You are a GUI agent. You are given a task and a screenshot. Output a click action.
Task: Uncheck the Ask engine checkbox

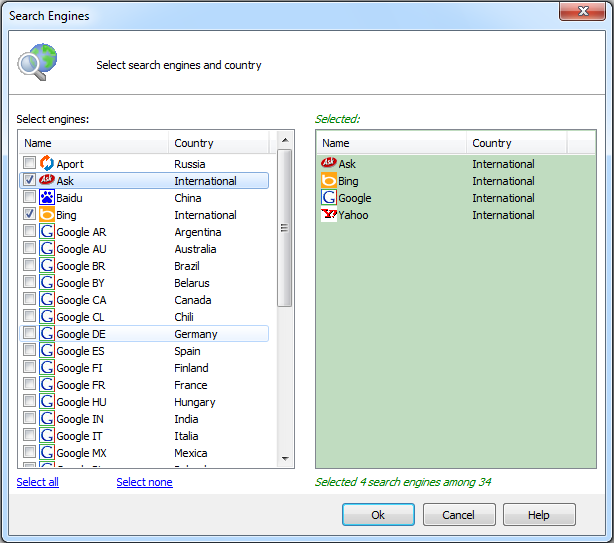[x=29, y=180]
